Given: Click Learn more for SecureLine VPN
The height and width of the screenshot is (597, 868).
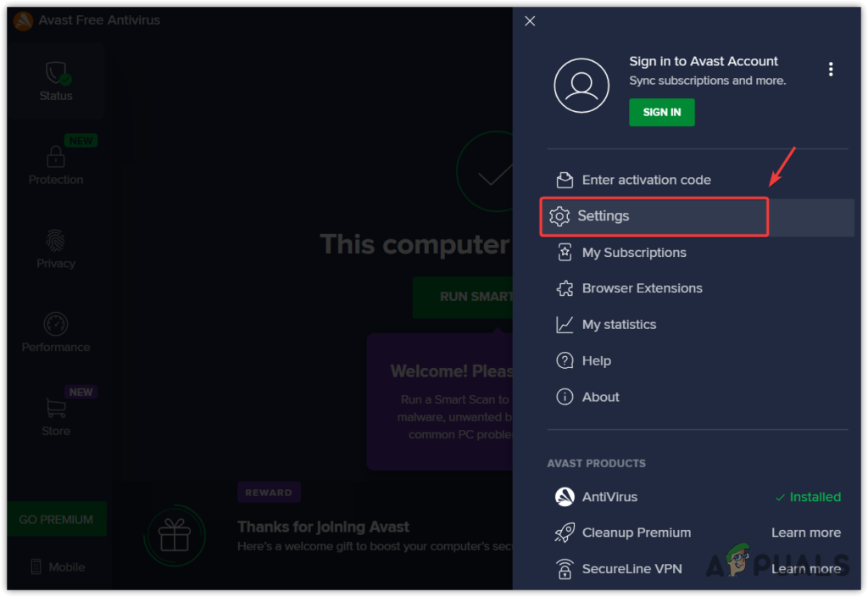Looking at the screenshot, I should 806,569.
